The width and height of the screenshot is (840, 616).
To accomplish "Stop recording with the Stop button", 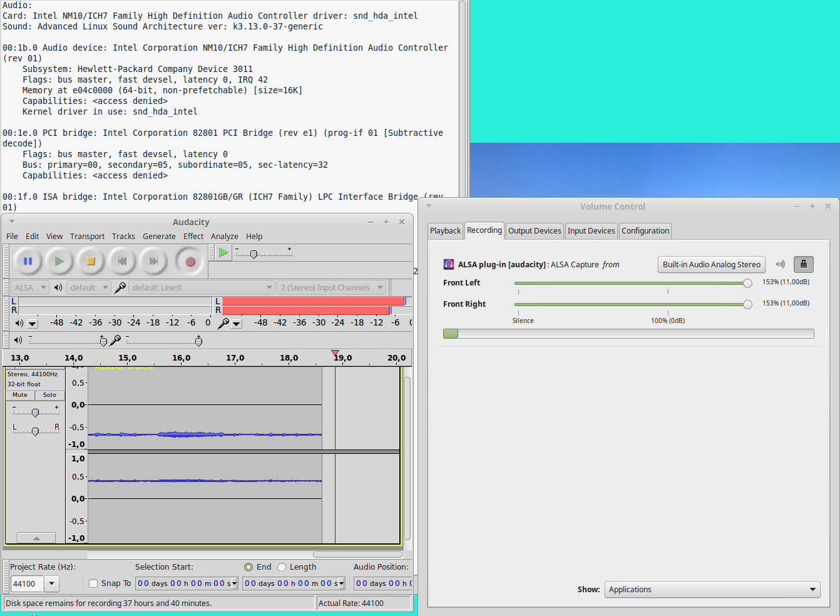I will click(x=91, y=262).
